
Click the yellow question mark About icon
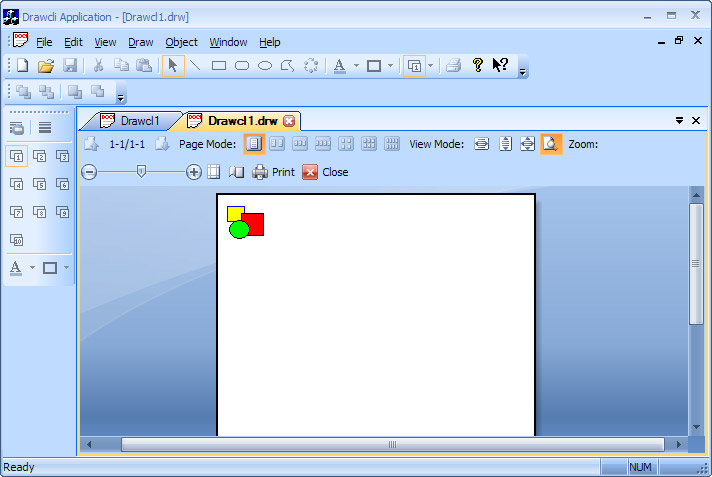tap(477, 65)
